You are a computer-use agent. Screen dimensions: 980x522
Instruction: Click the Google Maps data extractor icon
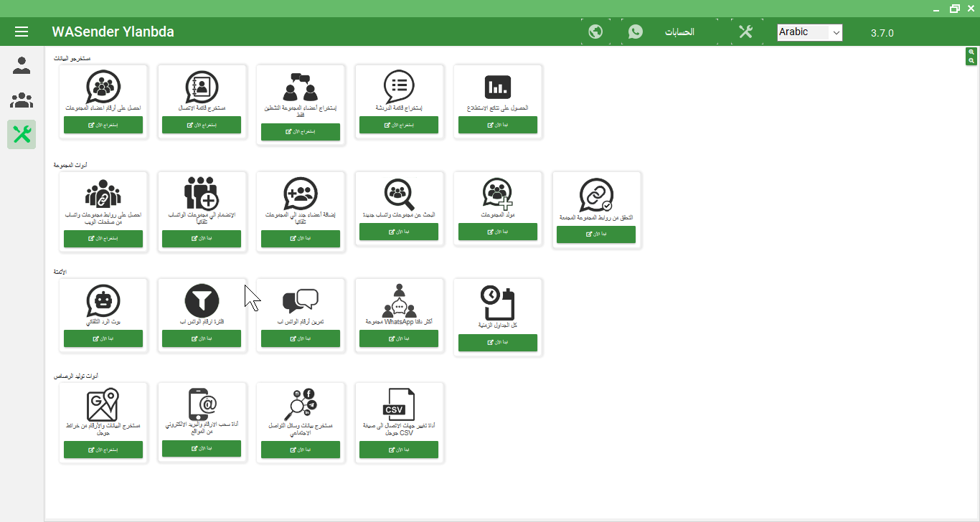pyautogui.click(x=103, y=405)
